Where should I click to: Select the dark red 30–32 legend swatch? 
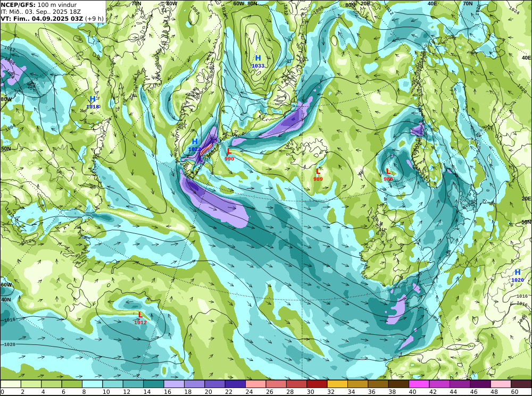(x=317, y=384)
